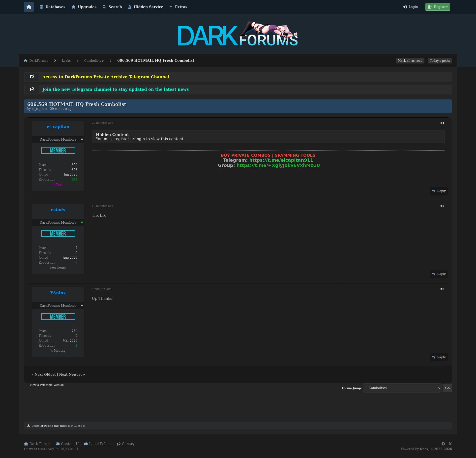The height and width of the screenshot is (458, 476).
Task: Click the Go button
Action: 447,388
